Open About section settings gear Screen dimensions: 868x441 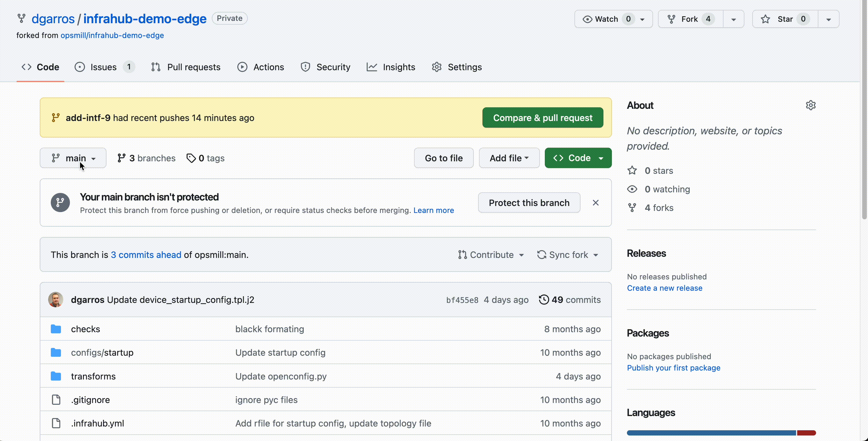coord(811,105)
